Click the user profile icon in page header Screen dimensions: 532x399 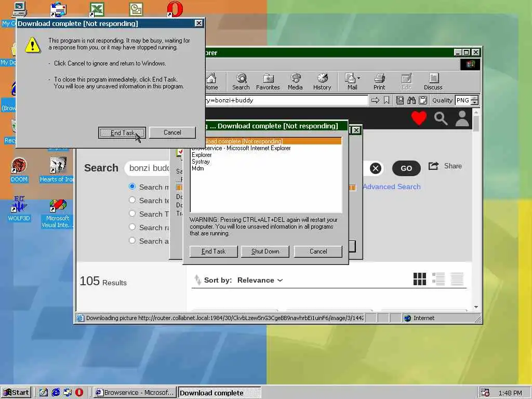tap(462, 118)
